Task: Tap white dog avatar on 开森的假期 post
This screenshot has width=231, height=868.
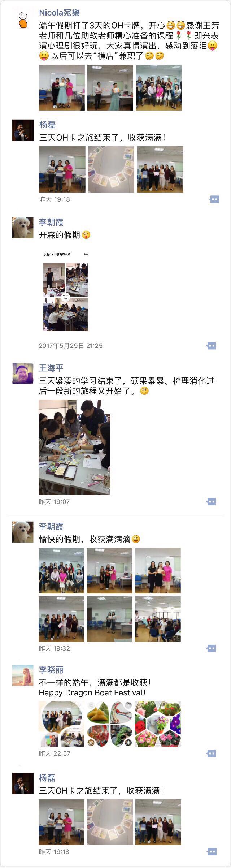Action: click(23, 228)
